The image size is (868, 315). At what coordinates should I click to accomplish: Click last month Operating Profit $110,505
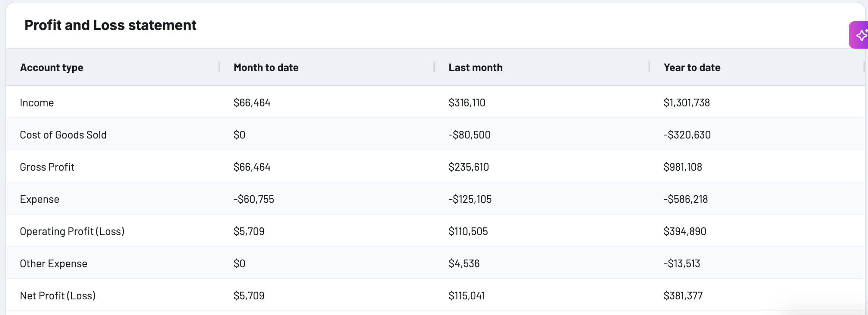(x=468, y=231)
